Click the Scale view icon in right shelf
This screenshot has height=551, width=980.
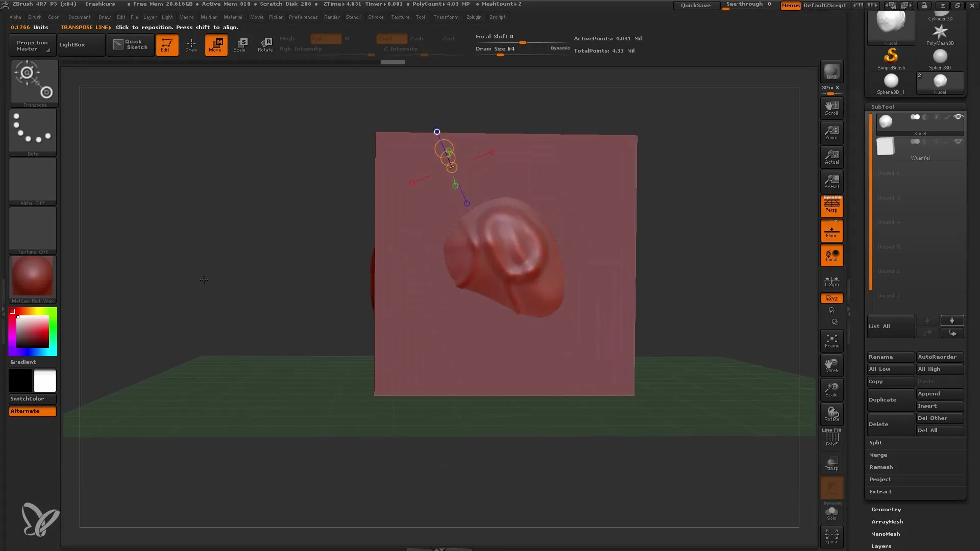(831, 390)
